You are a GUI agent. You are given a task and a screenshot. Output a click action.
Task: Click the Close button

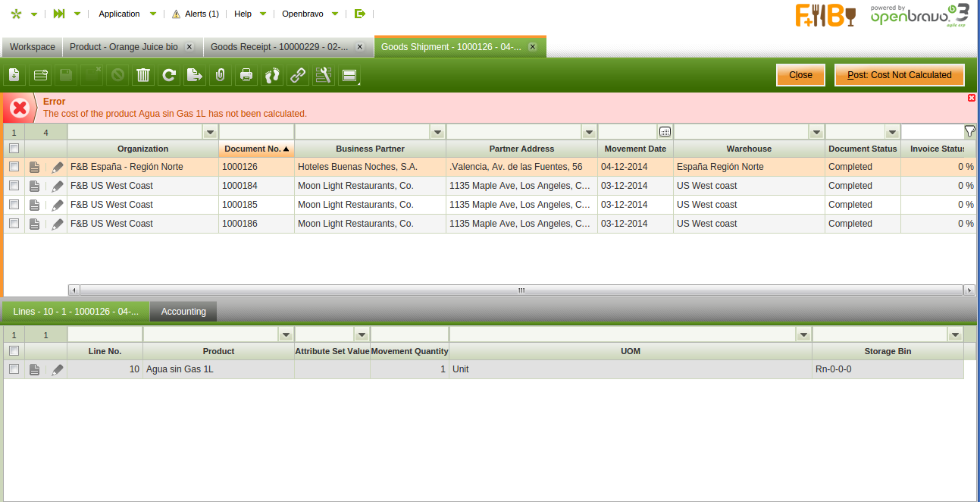pos(800,75)
